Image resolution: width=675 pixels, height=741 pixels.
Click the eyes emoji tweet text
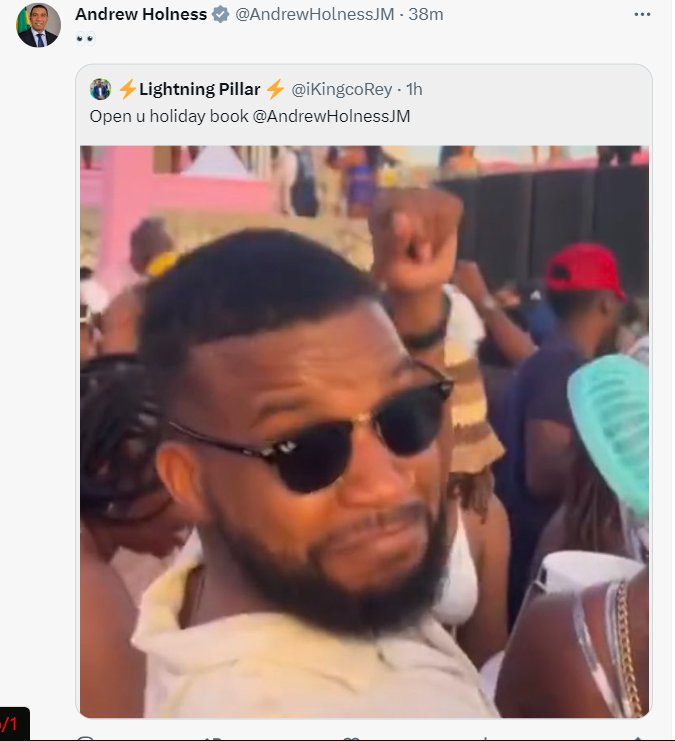pos(86,39)
